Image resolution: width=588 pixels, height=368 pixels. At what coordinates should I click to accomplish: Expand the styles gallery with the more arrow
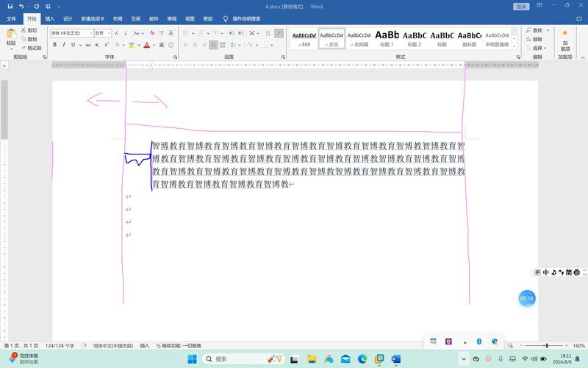(x=514, y=46)
